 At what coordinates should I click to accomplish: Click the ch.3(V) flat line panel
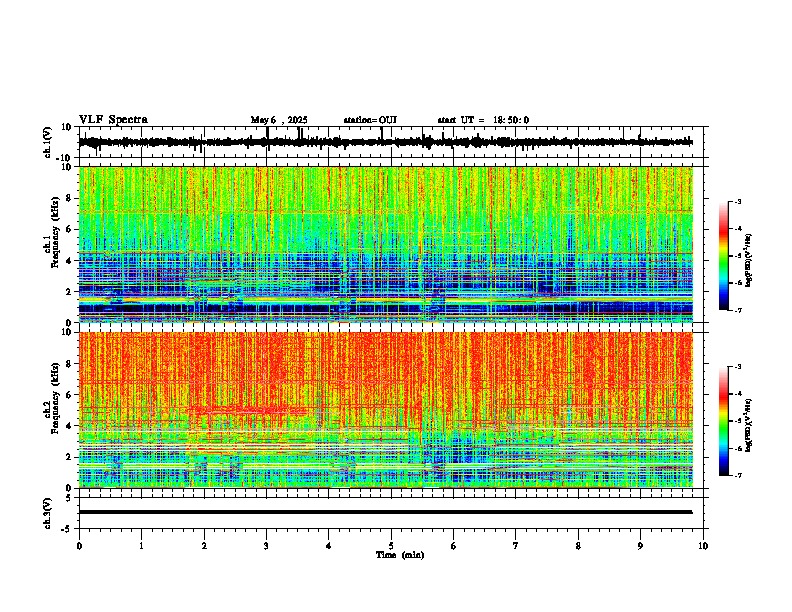(x=393, y=513)
